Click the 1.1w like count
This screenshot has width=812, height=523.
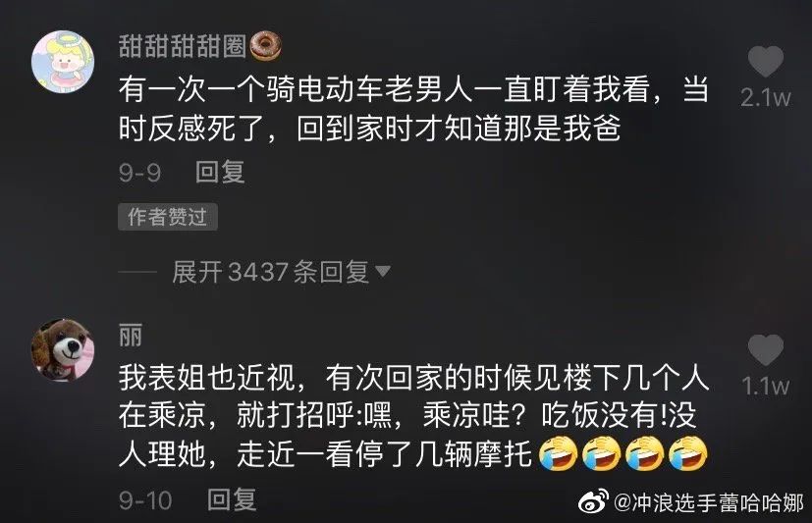(x=766, y=386)
